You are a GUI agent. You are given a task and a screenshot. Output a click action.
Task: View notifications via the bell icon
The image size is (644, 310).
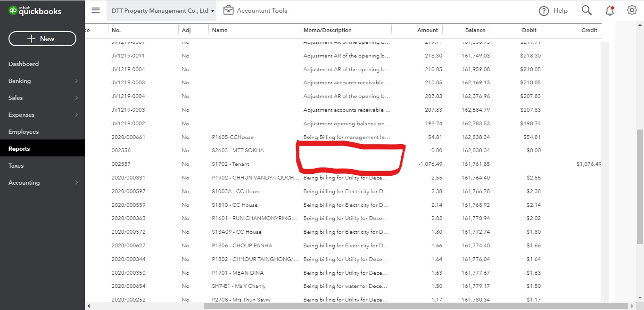click(x=609, y=9)
